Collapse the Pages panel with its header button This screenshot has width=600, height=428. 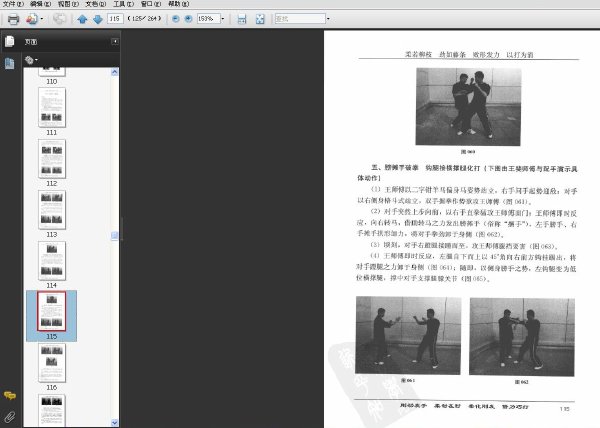[x=115, y=41]
